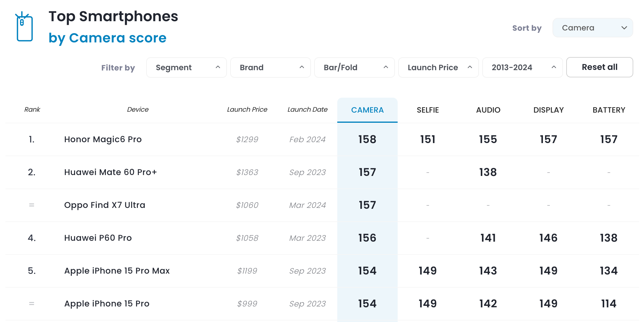Open the Launch Price filter dropdown
The width and height of the screenshot is (644, 322).
coord(439,68)
